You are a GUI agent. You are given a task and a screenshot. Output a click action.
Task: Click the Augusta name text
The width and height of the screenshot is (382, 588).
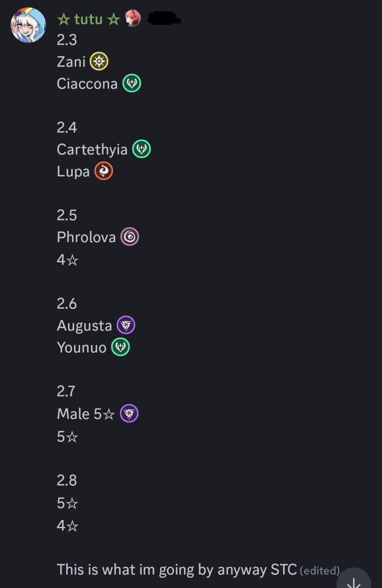(x=84, y=326)
